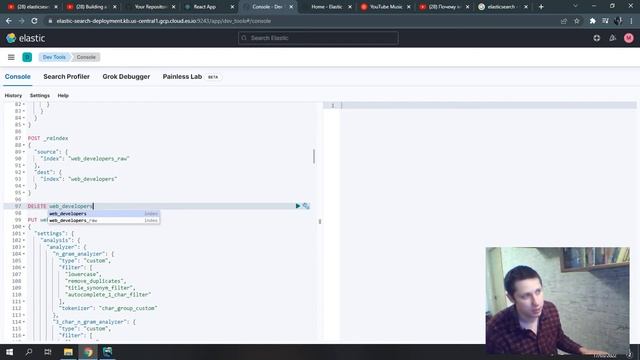Switch to the YouTube Music browser tab

[x=386, y=7]
